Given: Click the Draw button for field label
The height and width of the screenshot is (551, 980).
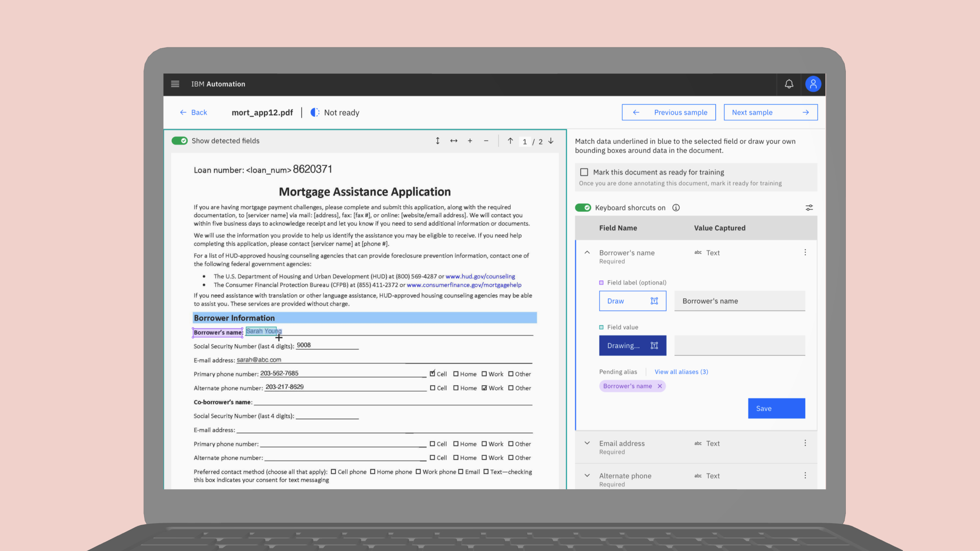Looking at the screenshot, I should pyautogui.click(x=632, y=301).
